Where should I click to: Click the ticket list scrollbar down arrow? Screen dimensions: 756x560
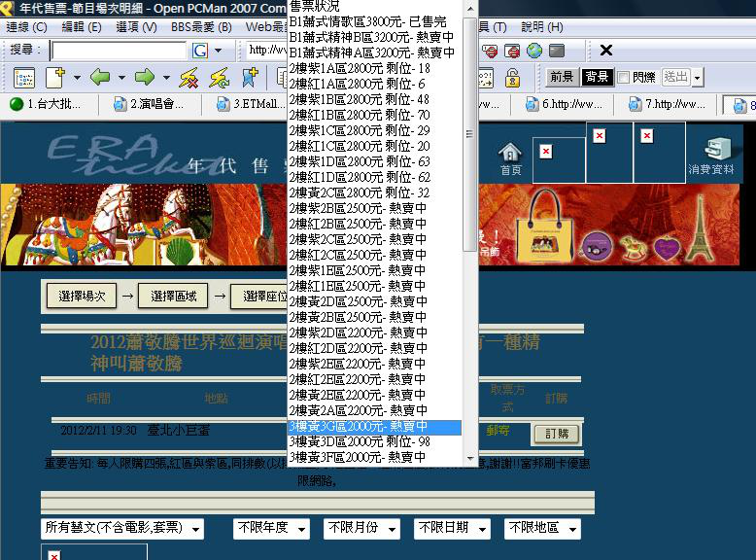tap(470, 458)
